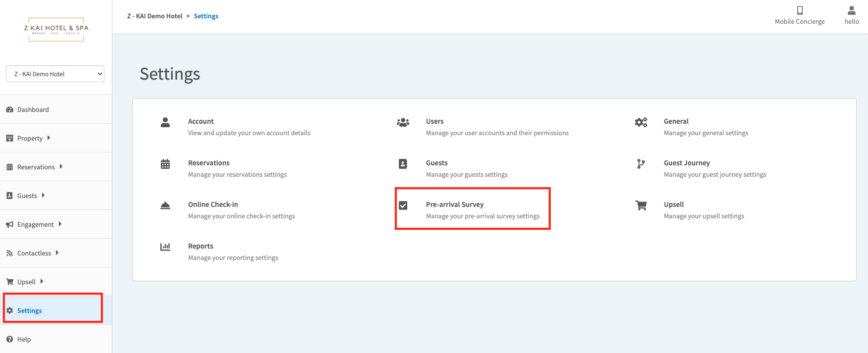Click the Online Check-in bell icon
This screenshot has height=353, width=868.
[x=165, y=205]
